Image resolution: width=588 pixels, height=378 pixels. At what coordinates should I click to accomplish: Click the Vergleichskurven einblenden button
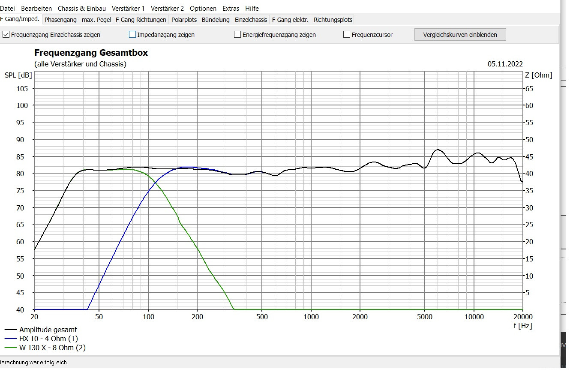(x=460, y=35)
